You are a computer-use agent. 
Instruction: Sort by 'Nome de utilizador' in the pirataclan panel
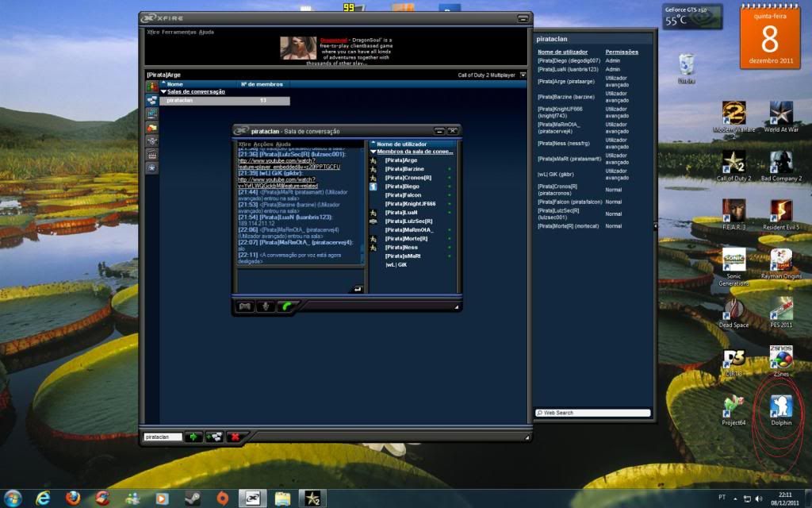562,52
